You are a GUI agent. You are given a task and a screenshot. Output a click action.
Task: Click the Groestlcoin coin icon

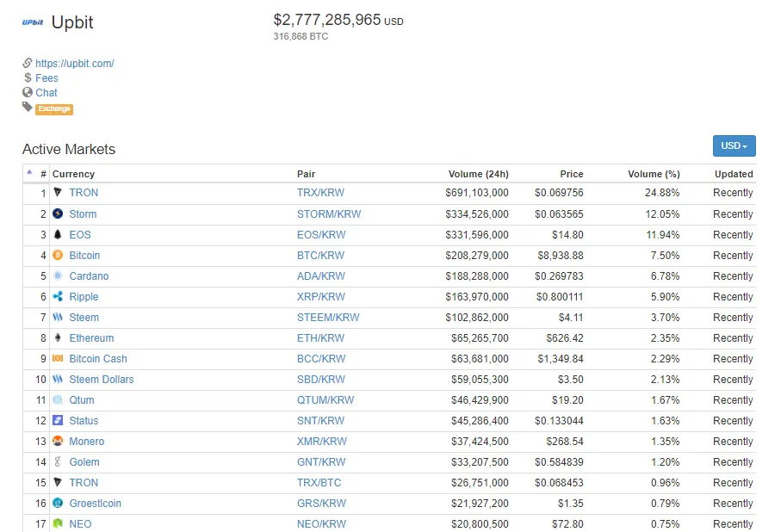(58, 503)
